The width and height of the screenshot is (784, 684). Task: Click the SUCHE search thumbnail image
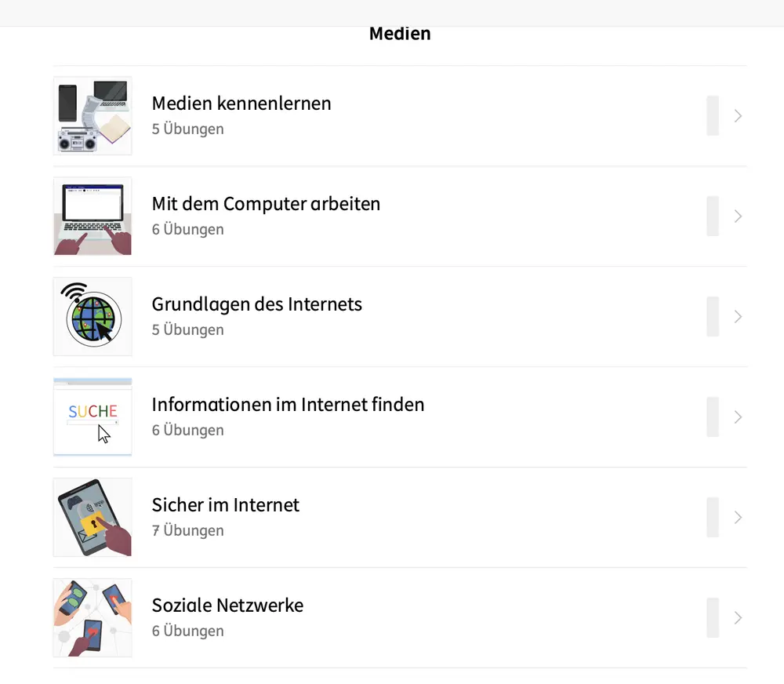[93, 417]
